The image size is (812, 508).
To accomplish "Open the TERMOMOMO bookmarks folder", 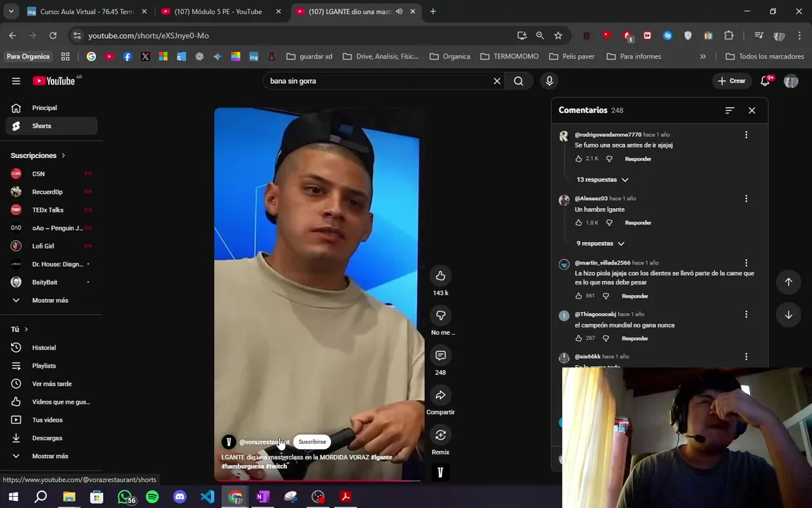I will pos(510,56).
